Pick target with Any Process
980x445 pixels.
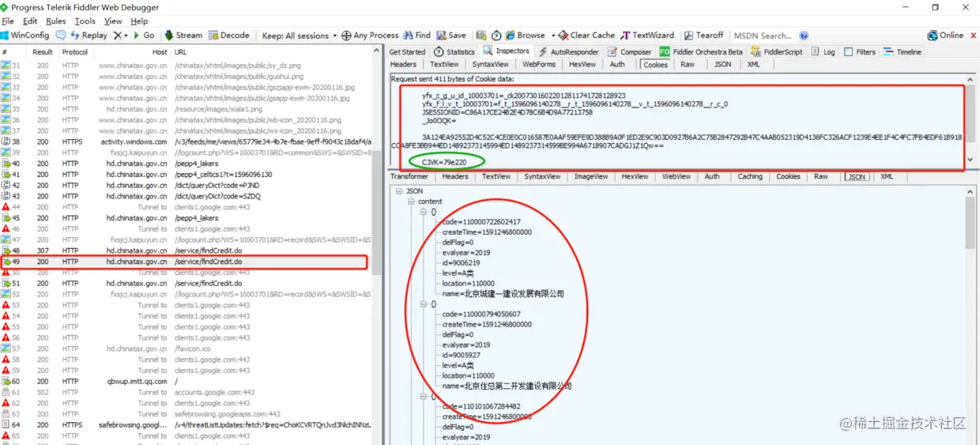click(370, 36)
